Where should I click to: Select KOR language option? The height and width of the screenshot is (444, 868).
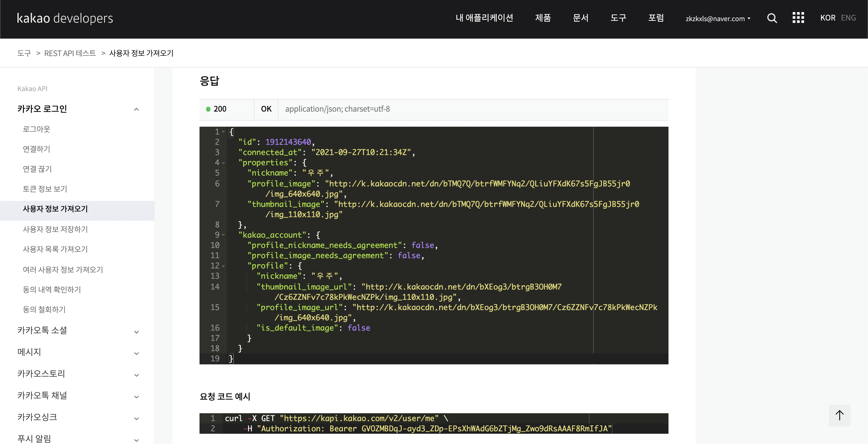point(828,18)
